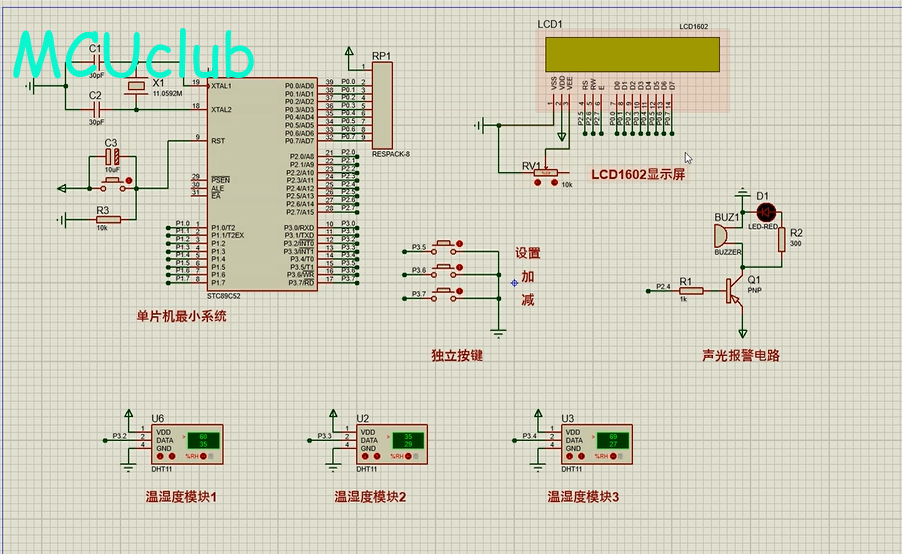Select the RP1 RESPACK-8 resistor pack

[x=382, y=105]
